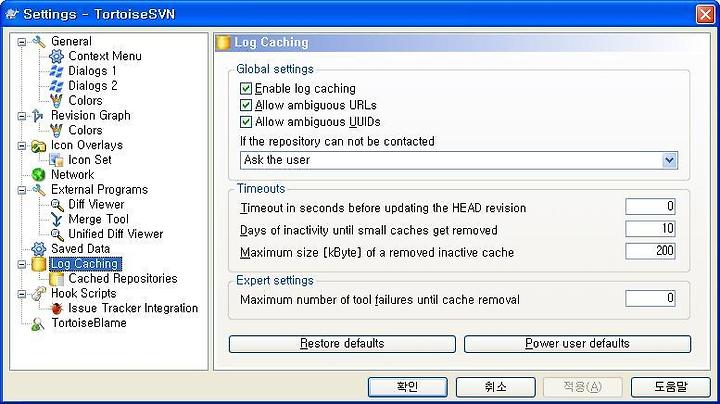Click the tortoise icon in the title bar
Screen dimensions: 720x404
(x=11, y=14)
